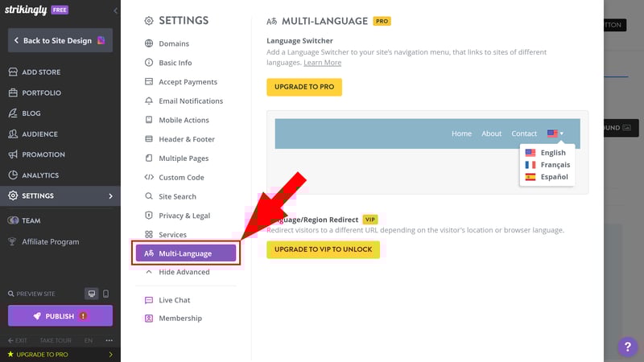Open Membership settings label
Screen dimensions: 644x362
(180, 318)
